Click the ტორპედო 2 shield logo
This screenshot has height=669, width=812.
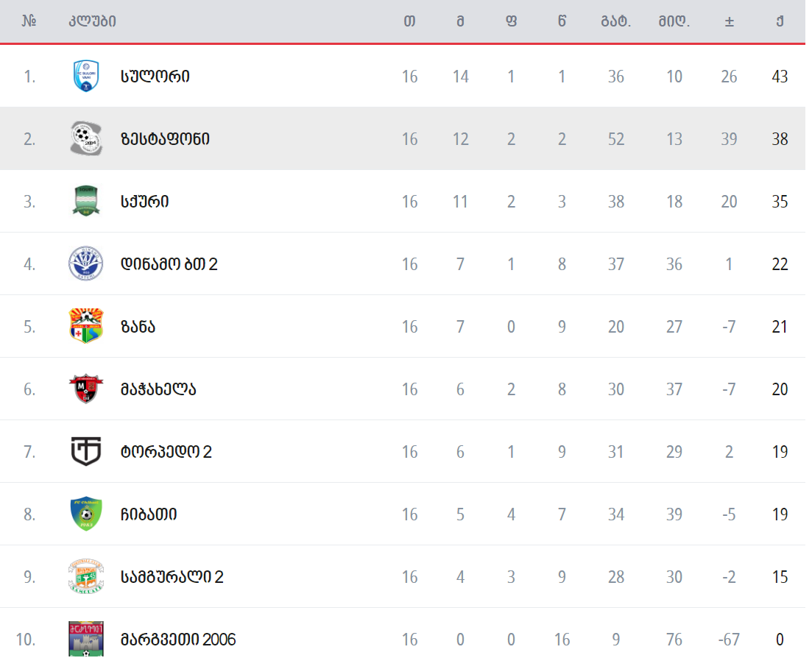[x=86, y=451]
